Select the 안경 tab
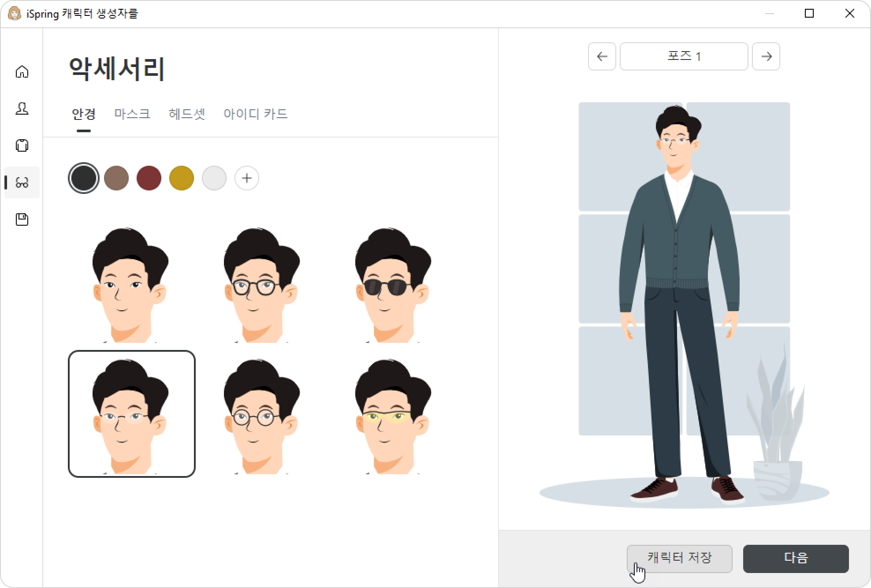Screen dimensions: 871x588 click(x=84, y=114)
